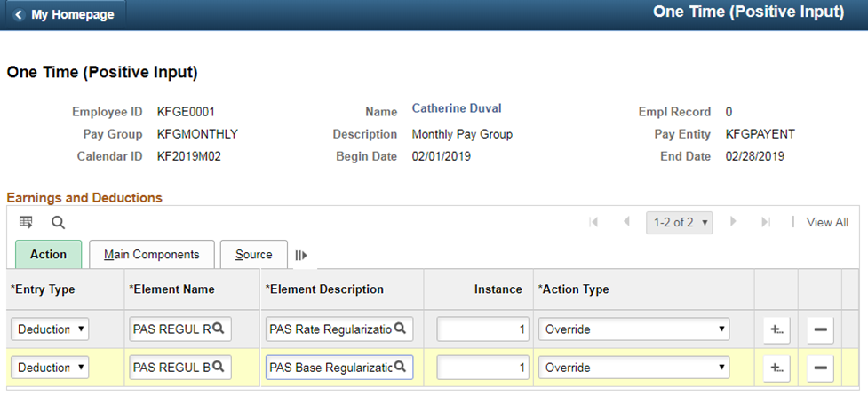
Task: Open lookup for PAS Base Regularization description
Action: coord(399,367)
